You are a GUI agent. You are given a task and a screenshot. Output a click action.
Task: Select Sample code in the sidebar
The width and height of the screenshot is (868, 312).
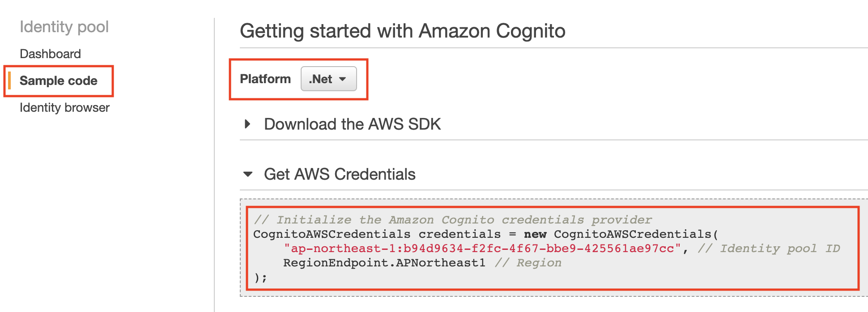pos(58,81)
